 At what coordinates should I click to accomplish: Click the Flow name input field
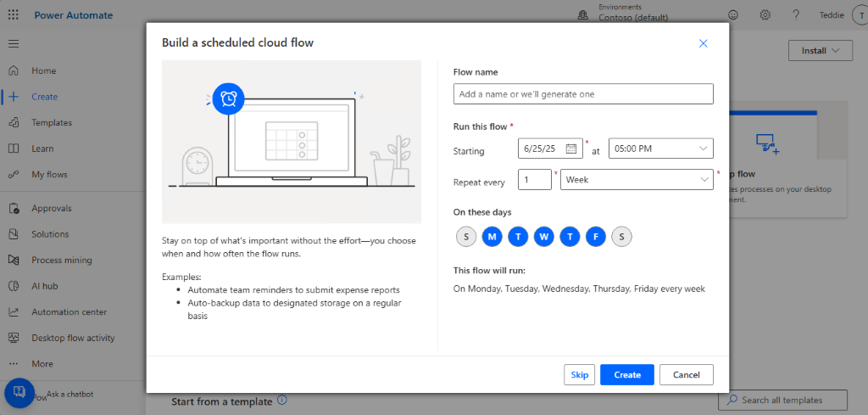(x=583, y=94)
